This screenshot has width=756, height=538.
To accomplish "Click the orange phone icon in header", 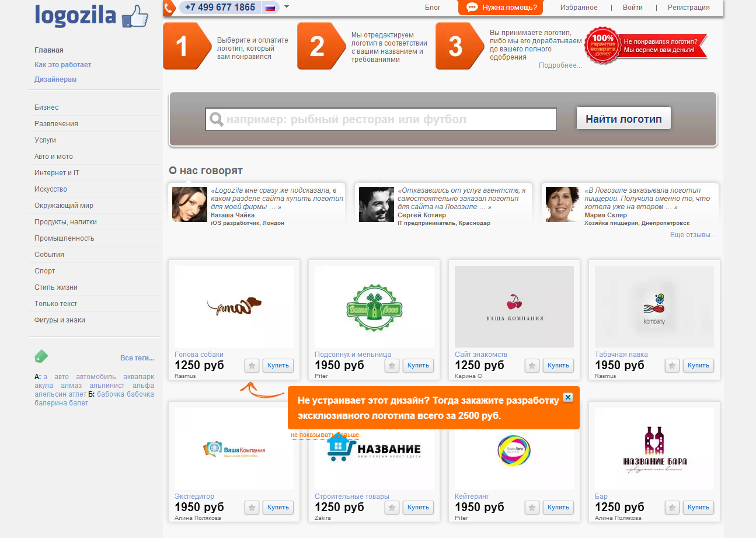I will 169,8.
